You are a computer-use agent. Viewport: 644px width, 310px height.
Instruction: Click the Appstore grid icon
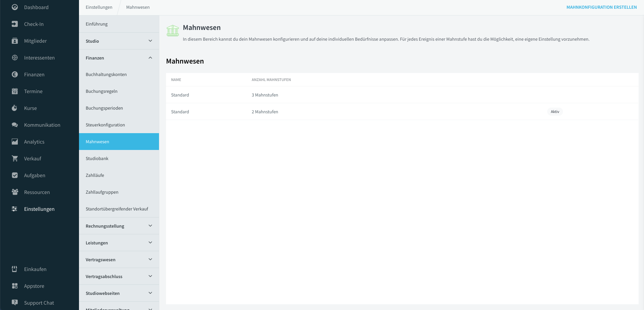point(15,286)
